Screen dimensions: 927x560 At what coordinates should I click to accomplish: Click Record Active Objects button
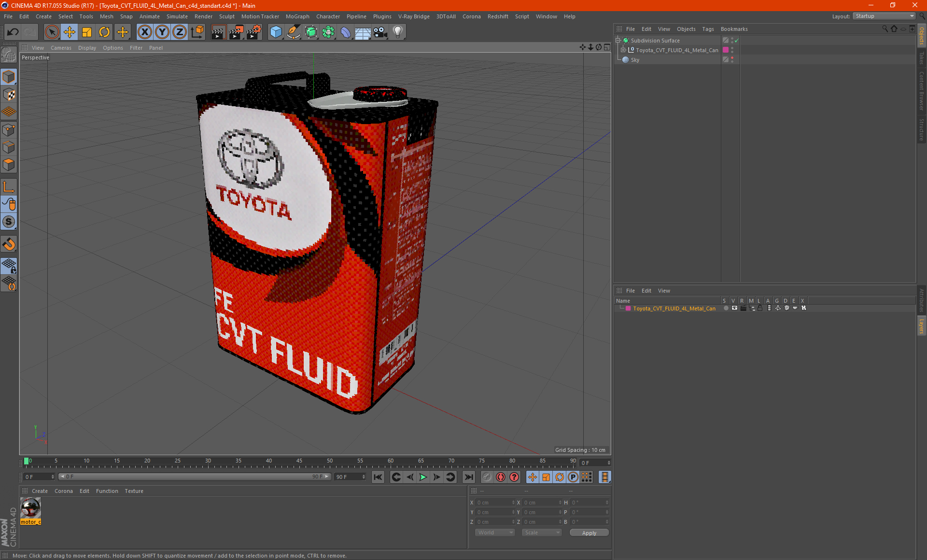pos(487,477)
